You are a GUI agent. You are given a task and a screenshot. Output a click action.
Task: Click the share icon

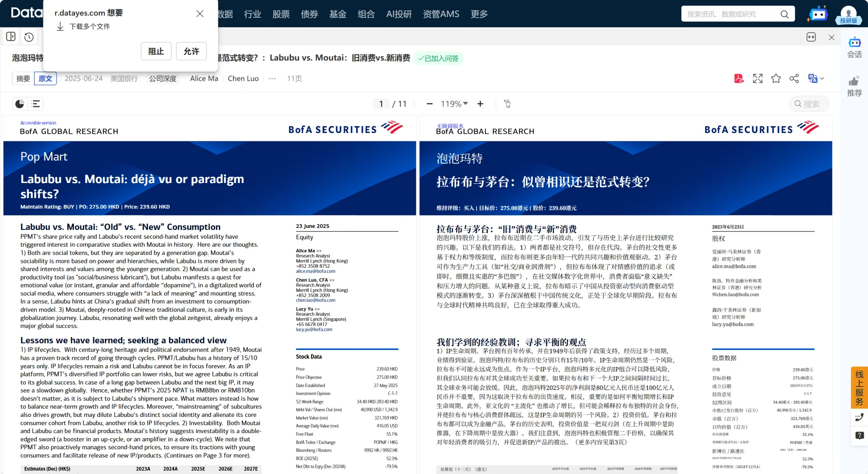pyautogui.click(x=794, y=79)
